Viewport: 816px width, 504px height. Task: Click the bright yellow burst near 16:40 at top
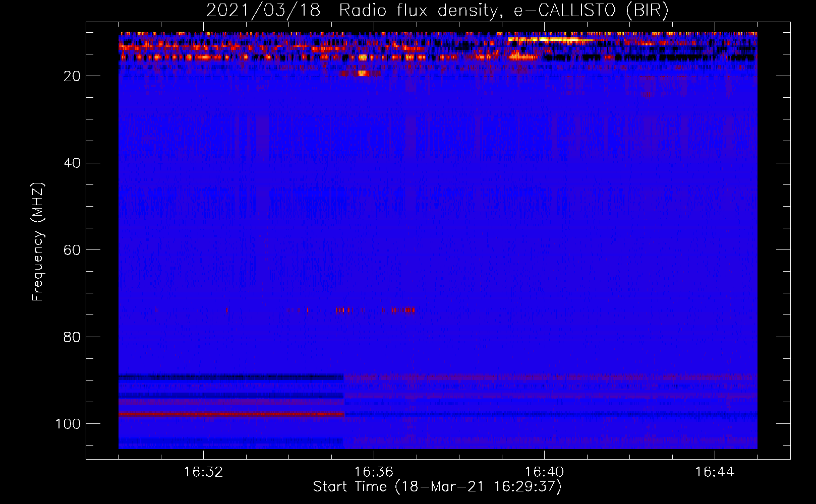pos(550,39)
